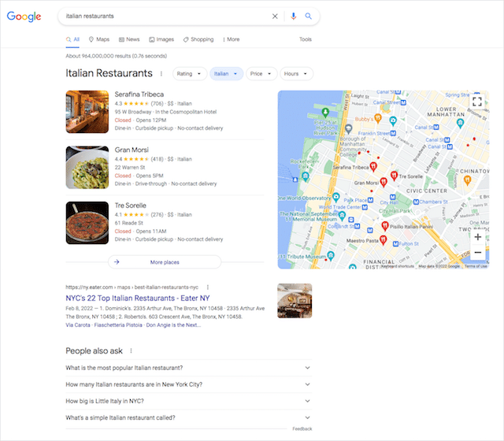Expand map to fullscreen

click(477, 102)
